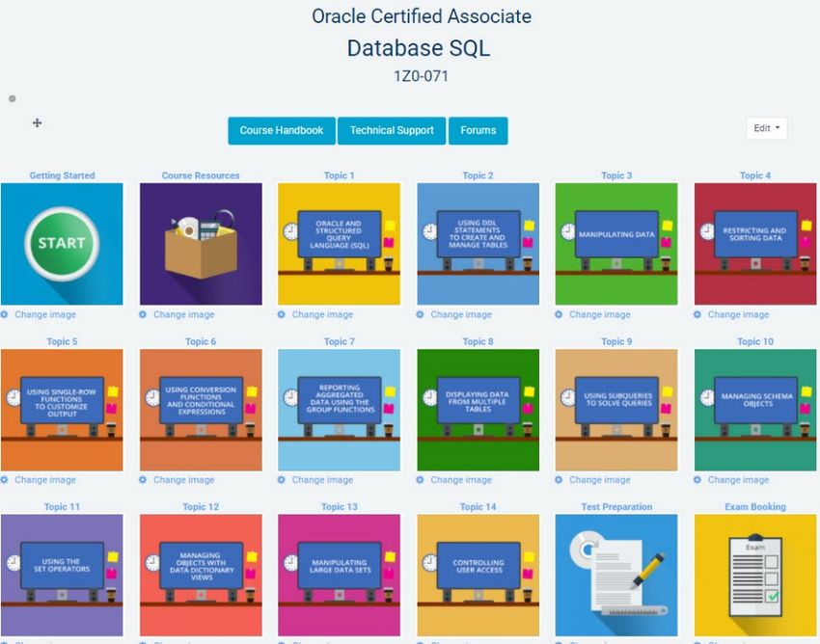Open the Manipulating Large Data Sets tile
Image resolution: width=820 pixels, height=644 pixels.
340,575
